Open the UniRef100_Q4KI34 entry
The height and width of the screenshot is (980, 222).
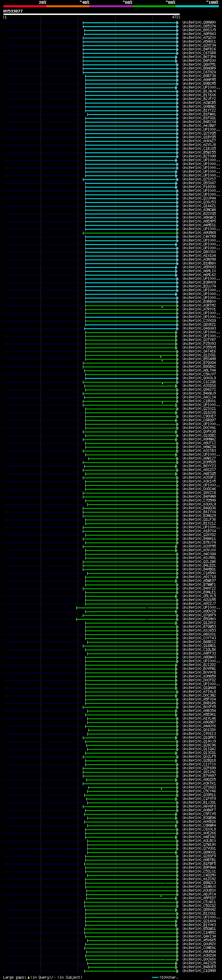click(199, 936)
